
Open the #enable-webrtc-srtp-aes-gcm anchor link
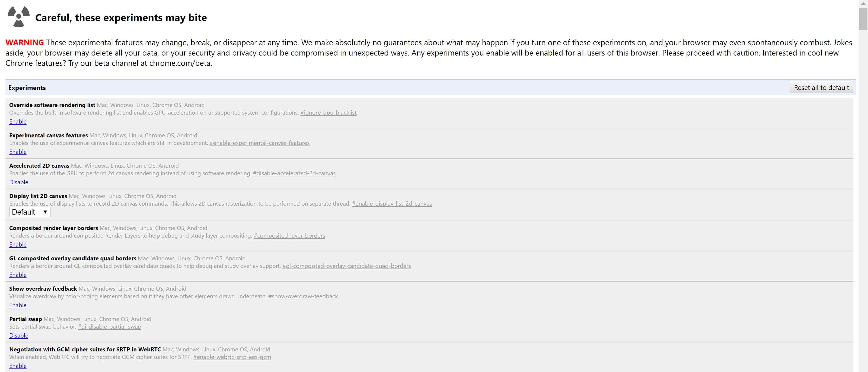point(232,357)
